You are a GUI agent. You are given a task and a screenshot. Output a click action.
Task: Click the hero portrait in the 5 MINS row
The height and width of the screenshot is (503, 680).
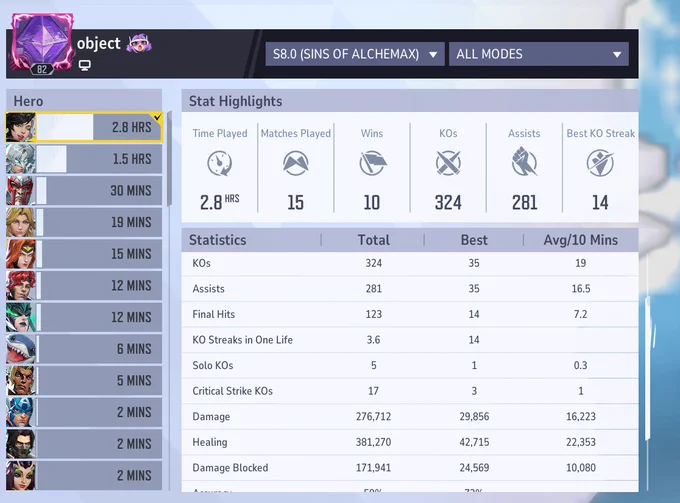coord(21,381)
